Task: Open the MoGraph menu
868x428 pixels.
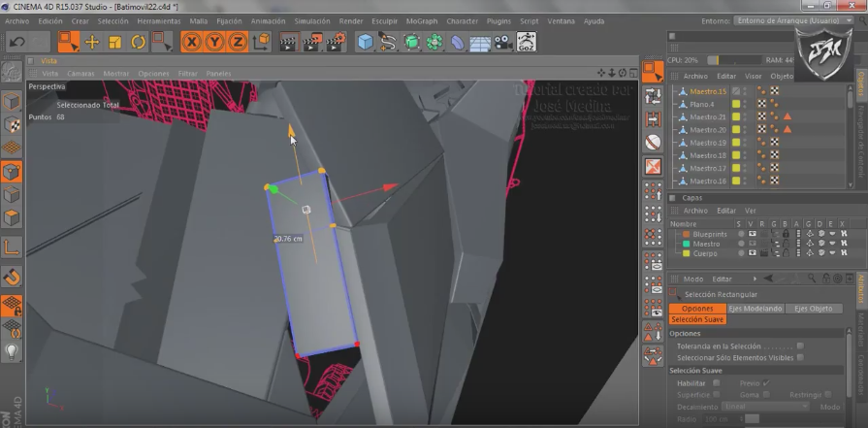Action: point(422,21)
